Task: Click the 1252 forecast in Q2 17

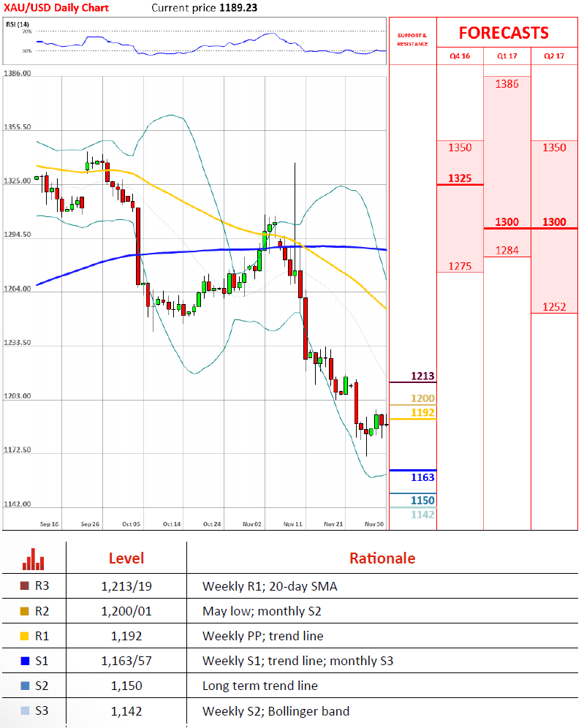Action: (554, 307)
